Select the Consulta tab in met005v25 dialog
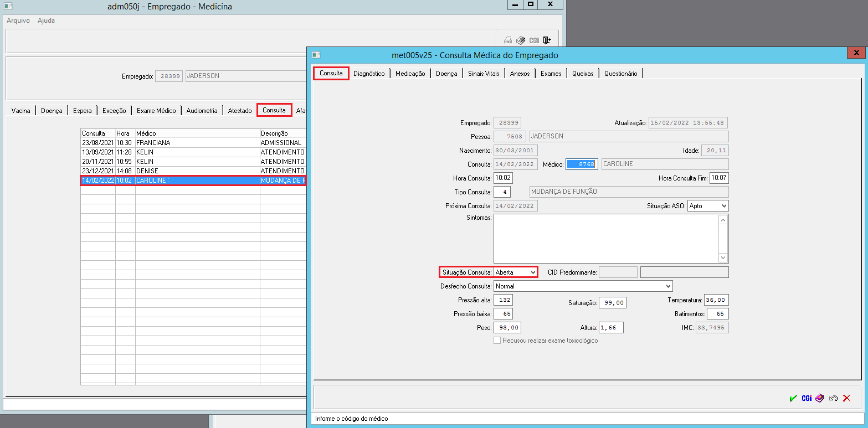The width and height of the screenshot is (868, 428). pos(331,73)
